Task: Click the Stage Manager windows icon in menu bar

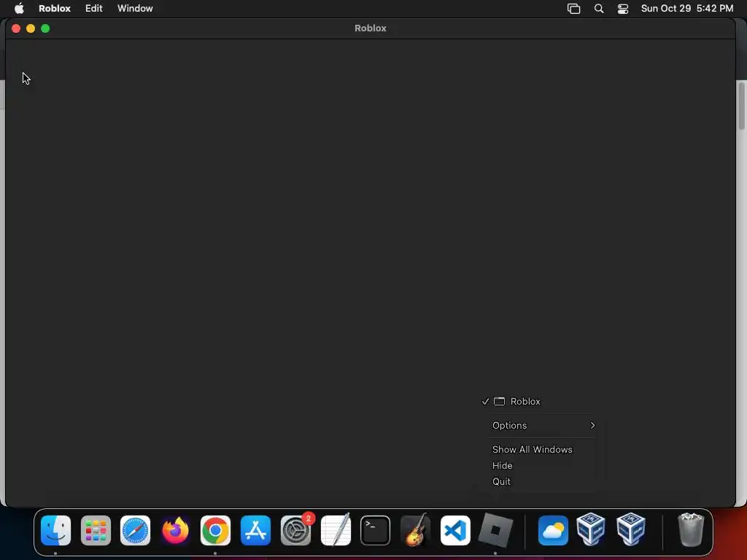Action: click(573, 9)
